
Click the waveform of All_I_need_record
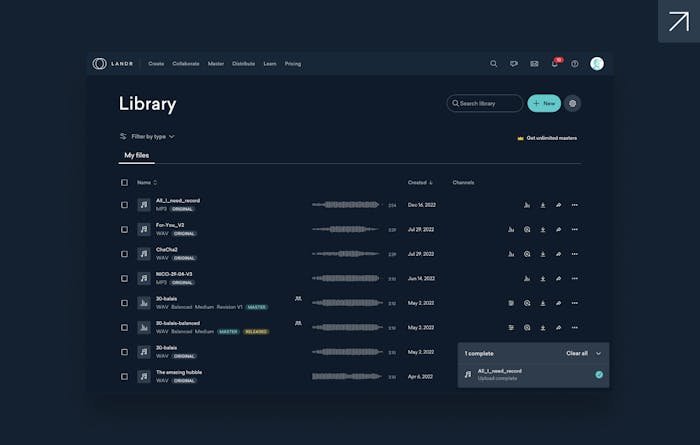[x=346, y=205]
